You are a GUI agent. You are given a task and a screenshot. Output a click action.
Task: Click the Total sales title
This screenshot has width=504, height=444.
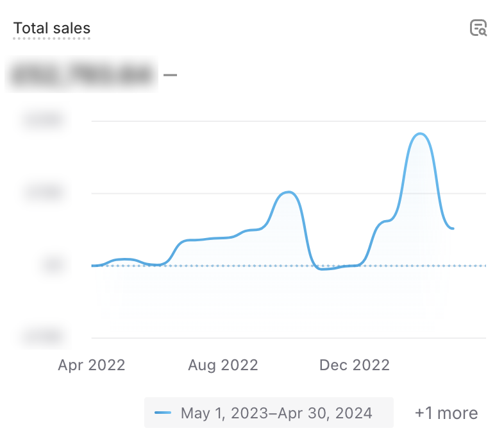point(52,28)
